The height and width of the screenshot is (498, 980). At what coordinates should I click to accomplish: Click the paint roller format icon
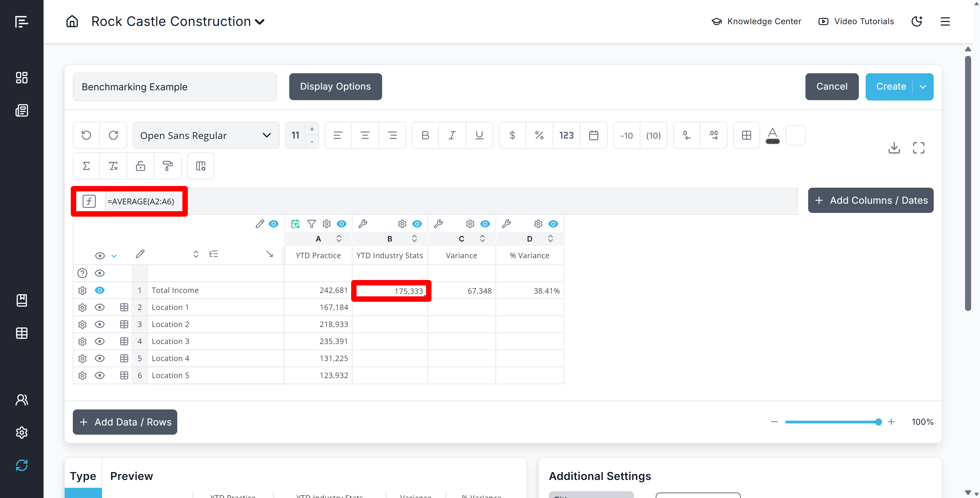[167, 166]
